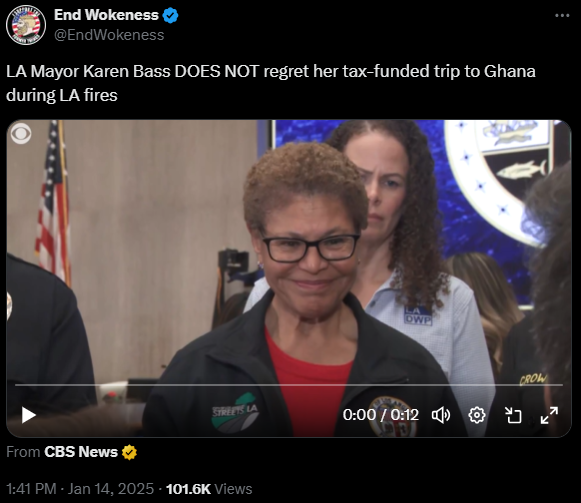This screenshot has width=581, height=503.
Task: Click the Karen Bass video frame
Action: [x=289, y=252]
